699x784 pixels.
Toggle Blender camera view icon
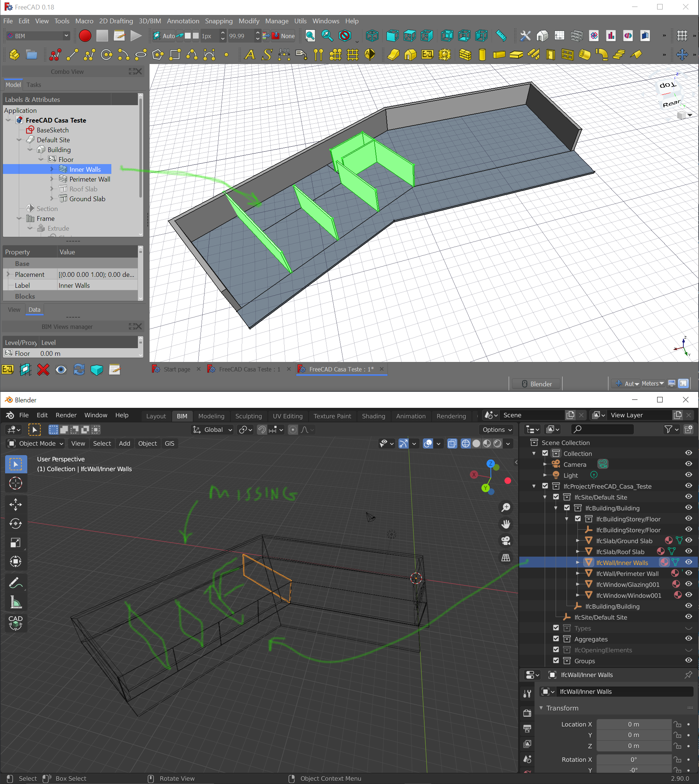(506, 541)
